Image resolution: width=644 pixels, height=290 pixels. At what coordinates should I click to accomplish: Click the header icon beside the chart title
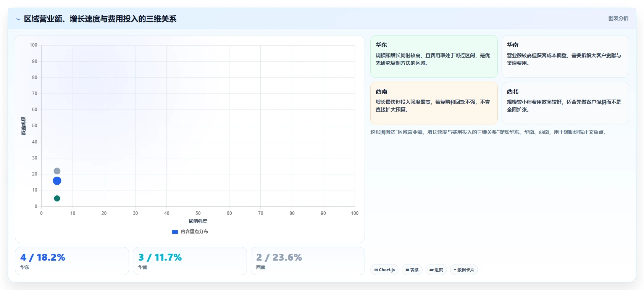click(x=18, y=19)
